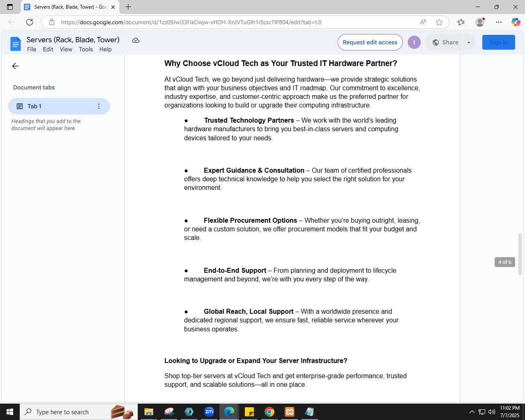Screen dimensions: 525x420
Task: Click the browser profile icon
Action: 480,22
